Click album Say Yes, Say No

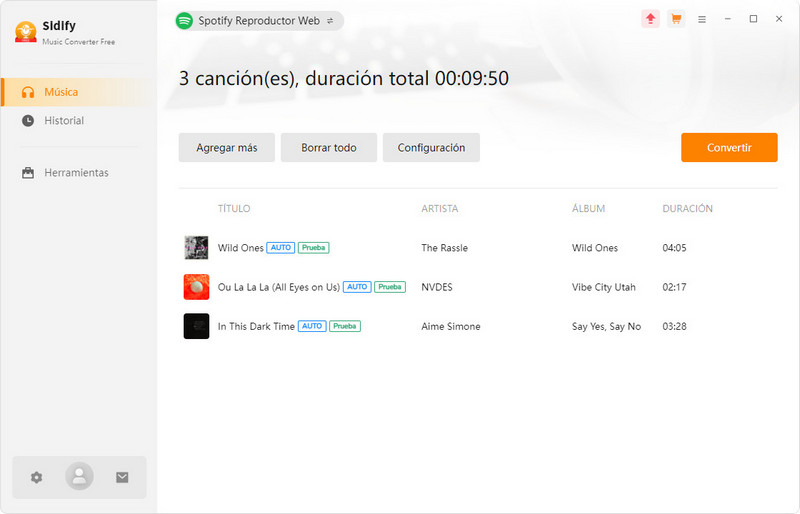(606, 327)
